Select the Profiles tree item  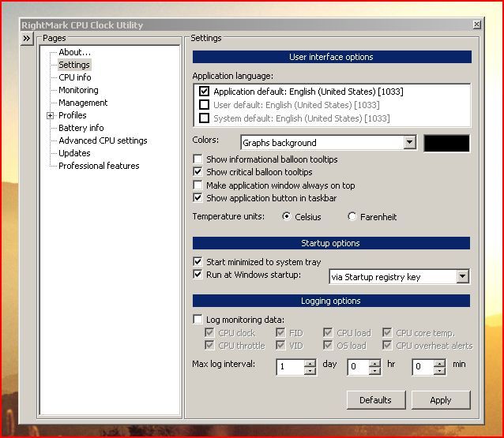click(x=73, y=115)
